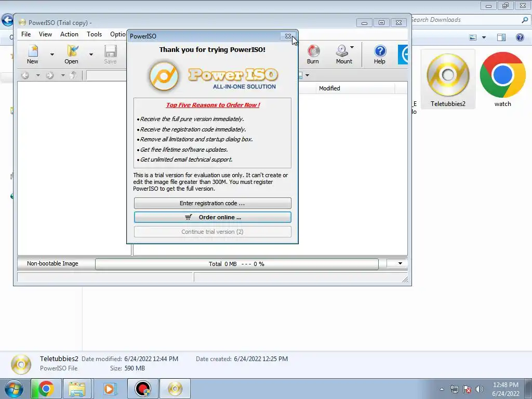Open the view mode dropdown arrow in PowerISO
This screenshot has width=532, height=399.
pyautogui.click(x=307, y=75)
